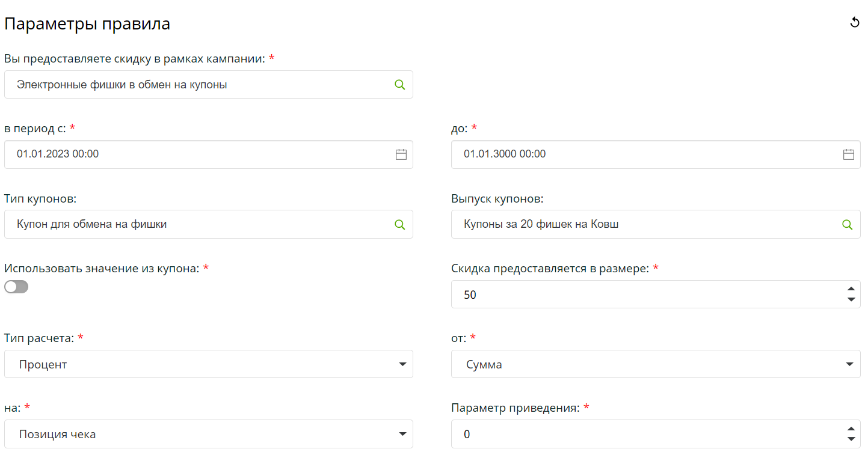This screenshot has width=868, height=458.
Task: Click search icon in Тип купонов field
Action: 400,224
